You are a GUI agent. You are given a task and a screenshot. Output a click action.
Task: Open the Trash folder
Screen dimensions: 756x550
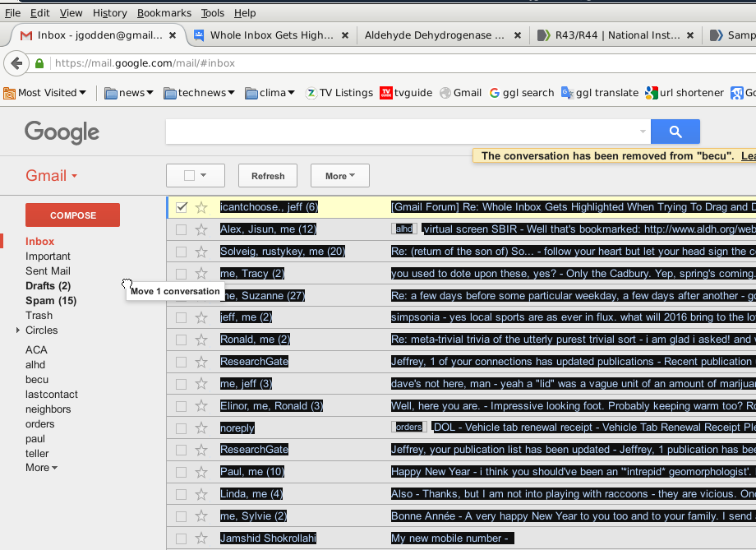pyautogui.click(x=39, y=316)
